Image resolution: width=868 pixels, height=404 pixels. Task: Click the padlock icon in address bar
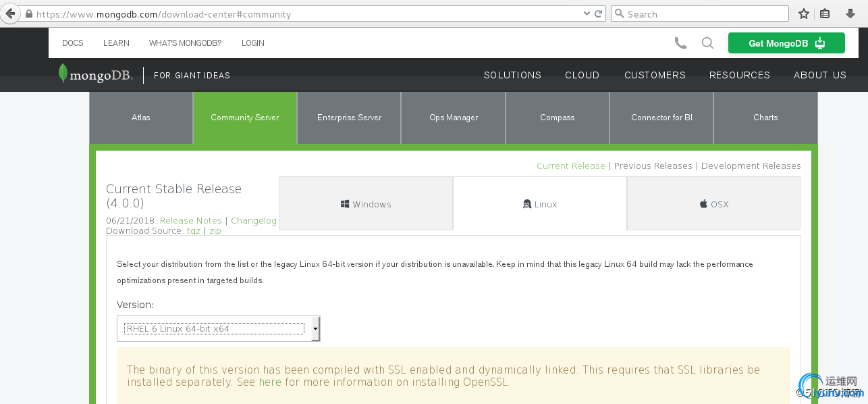(29, 14)
